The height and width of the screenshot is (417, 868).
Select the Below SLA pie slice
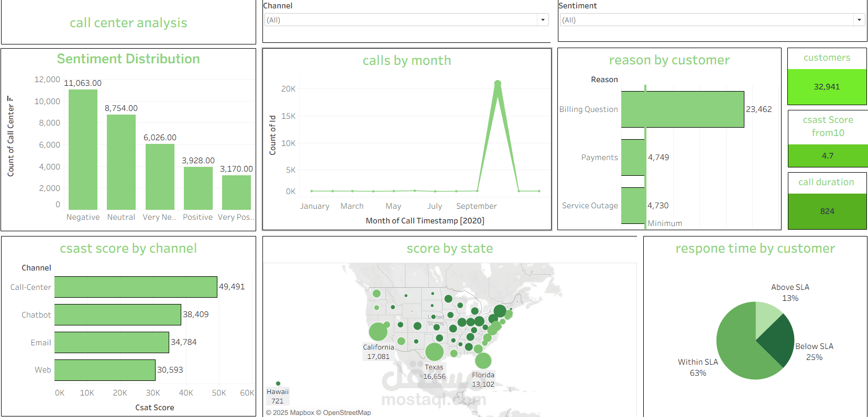pyautogui.click(x=778, y=341)
